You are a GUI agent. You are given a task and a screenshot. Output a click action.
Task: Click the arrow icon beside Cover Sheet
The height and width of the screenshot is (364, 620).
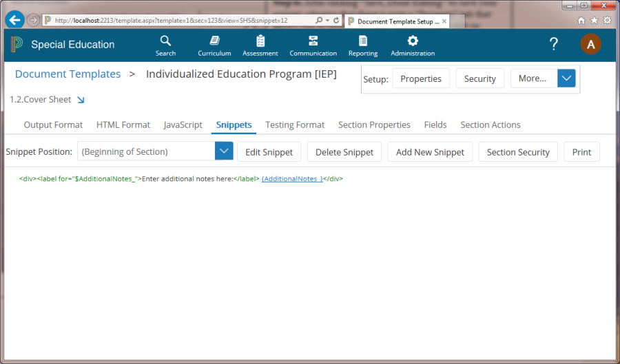[81, 100]
